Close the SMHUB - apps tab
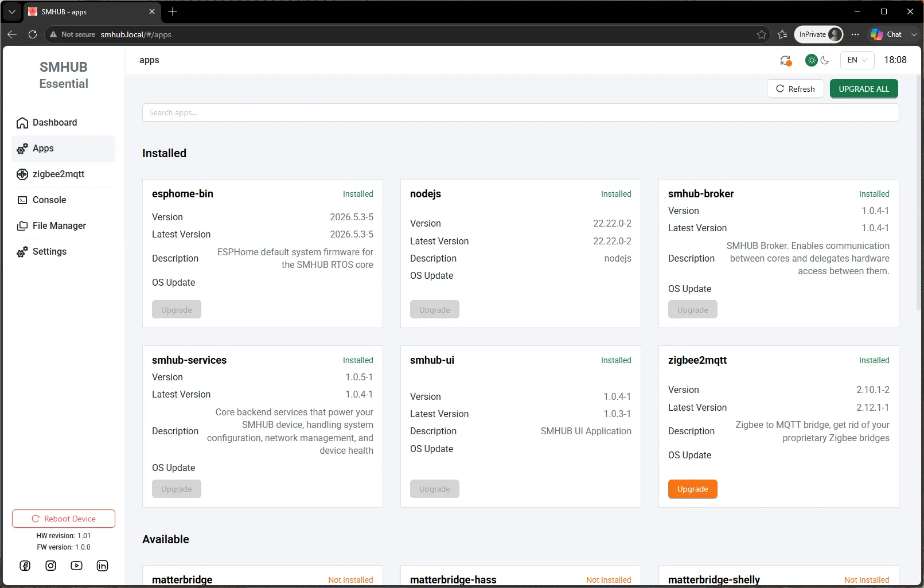 (x=152, y=11)
